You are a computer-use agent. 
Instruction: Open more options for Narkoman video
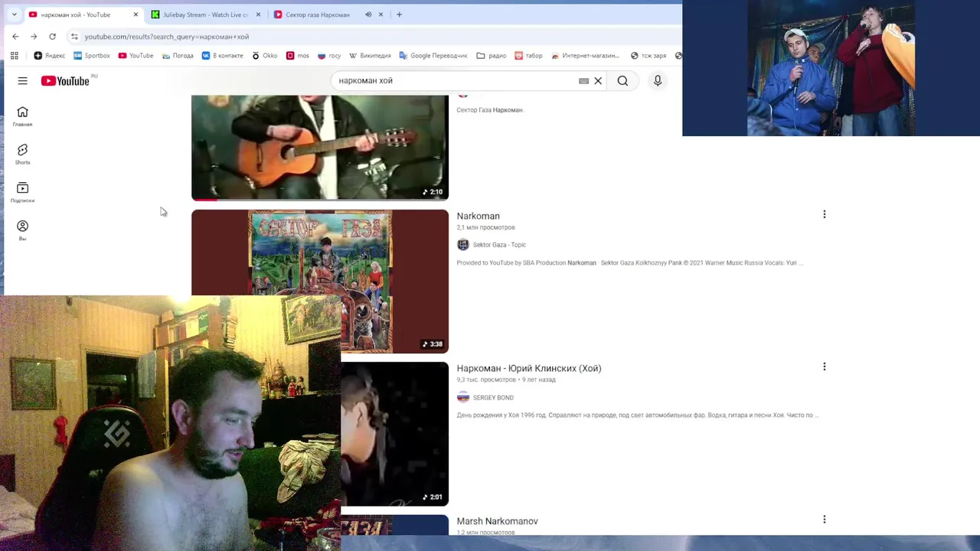click(x=825, y=215)
